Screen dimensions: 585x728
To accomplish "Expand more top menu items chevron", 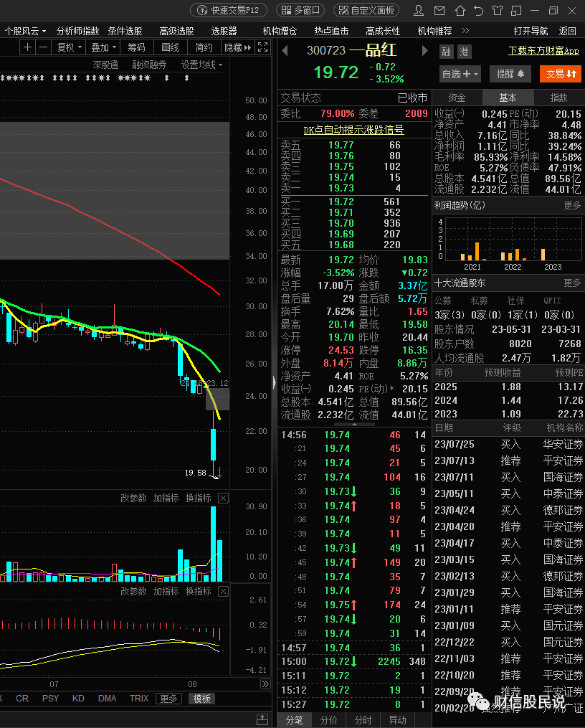I will tap(465, 31).
